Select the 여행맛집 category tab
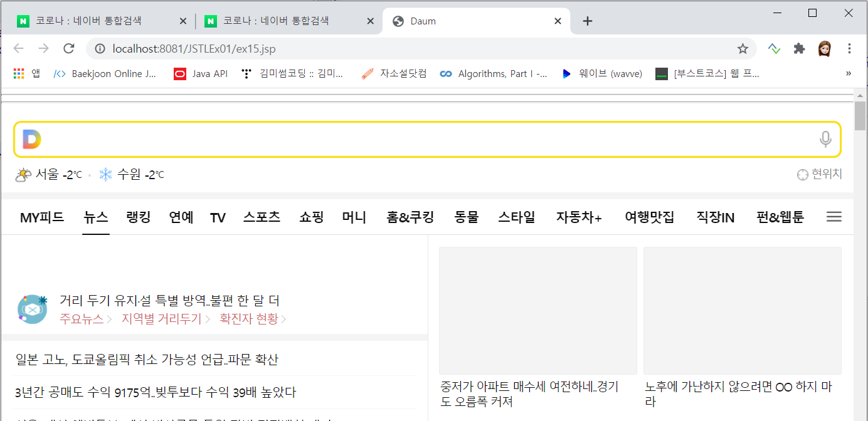Image resolution: width=868 pixels, height=421 pixels. click(x=650, y=217)
